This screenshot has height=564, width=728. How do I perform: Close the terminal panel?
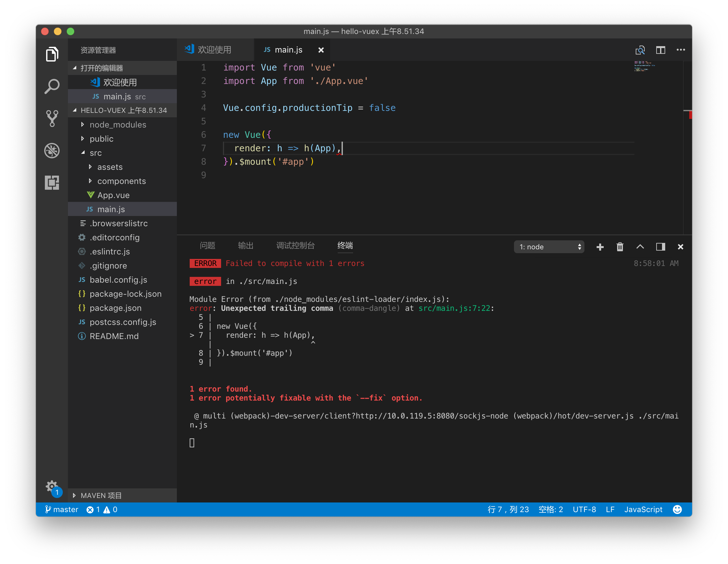pyautogui.click(x=681, y=247)
